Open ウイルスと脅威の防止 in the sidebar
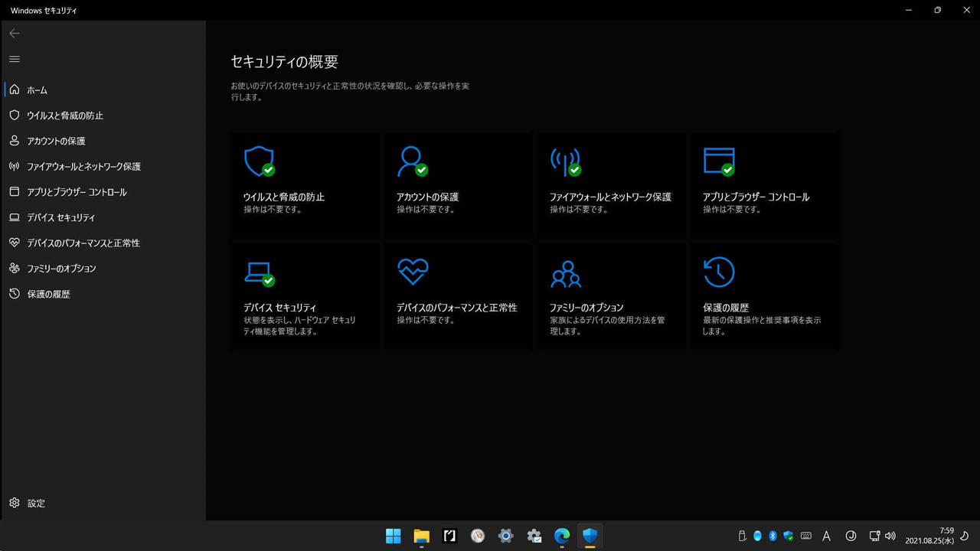980x551 pixels. (x=103, y=116)
